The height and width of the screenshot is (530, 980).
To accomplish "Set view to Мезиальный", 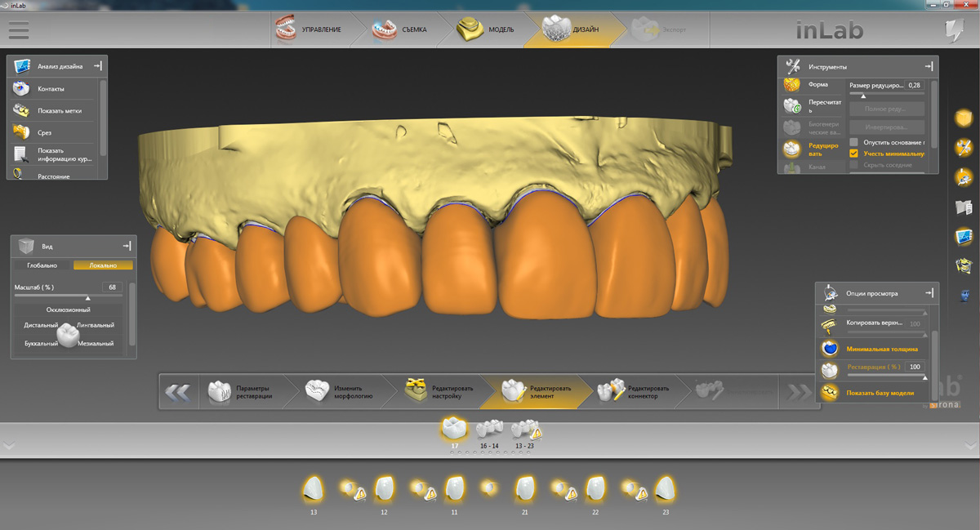I will tap(96, 344).
